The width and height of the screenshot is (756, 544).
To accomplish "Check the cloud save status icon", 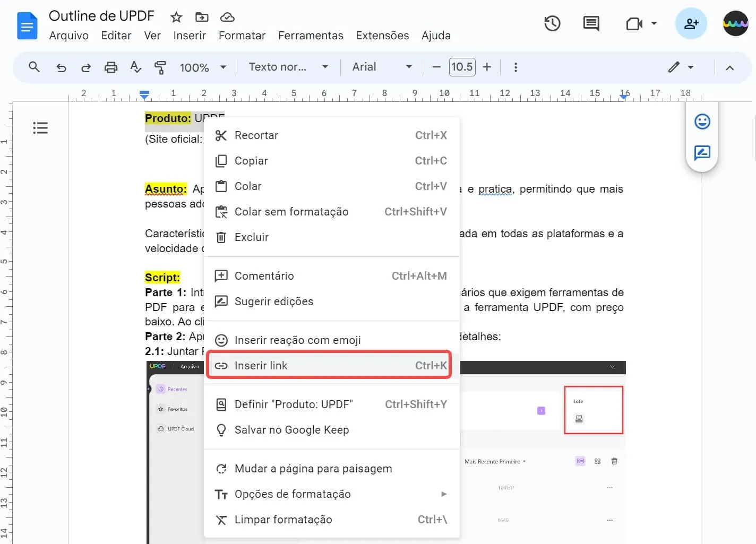I will [227, 17].
